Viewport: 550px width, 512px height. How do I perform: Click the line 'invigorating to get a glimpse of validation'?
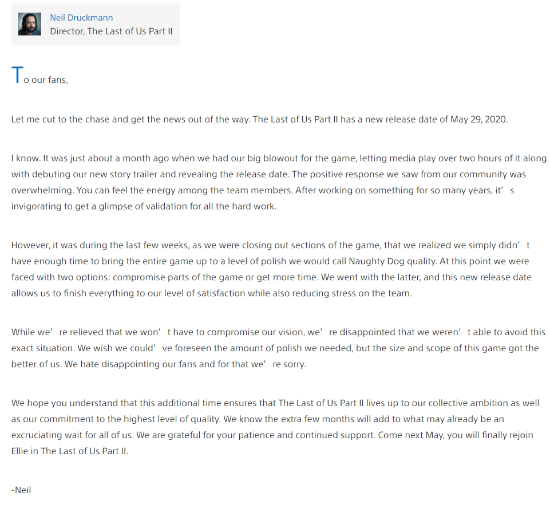click(x=144, y=207)
